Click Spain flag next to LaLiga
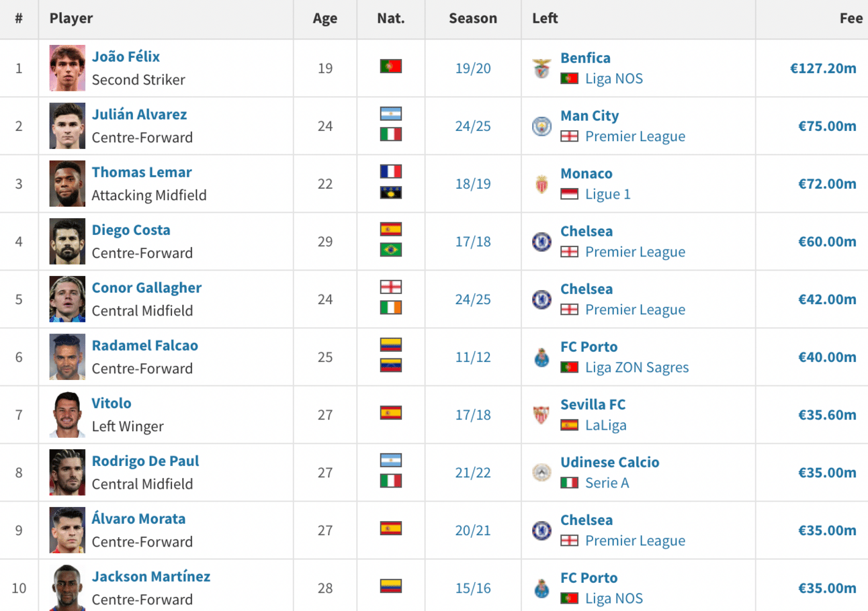Image resolution: width=868 pixels, height=611 pixels. tap(569, 425)
